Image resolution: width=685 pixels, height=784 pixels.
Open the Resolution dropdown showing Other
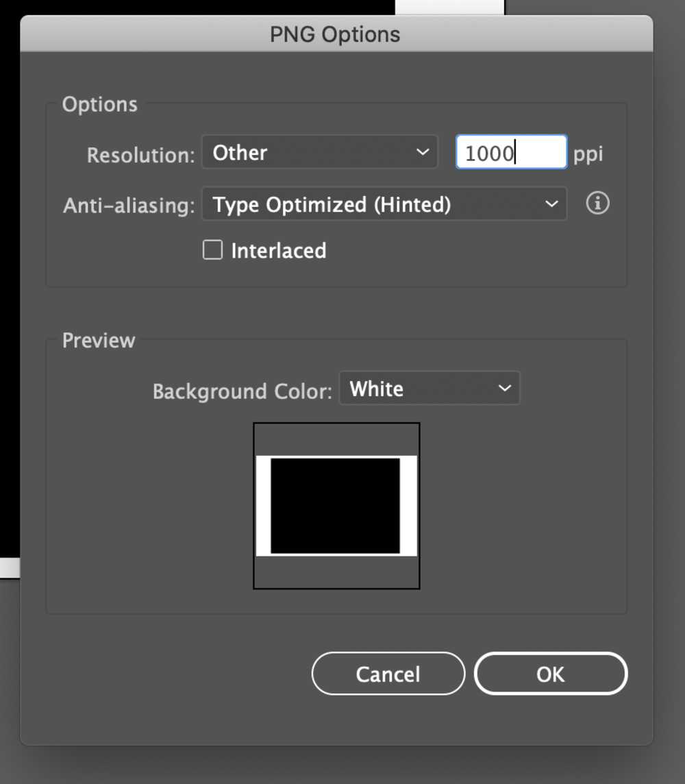(320, 151)
